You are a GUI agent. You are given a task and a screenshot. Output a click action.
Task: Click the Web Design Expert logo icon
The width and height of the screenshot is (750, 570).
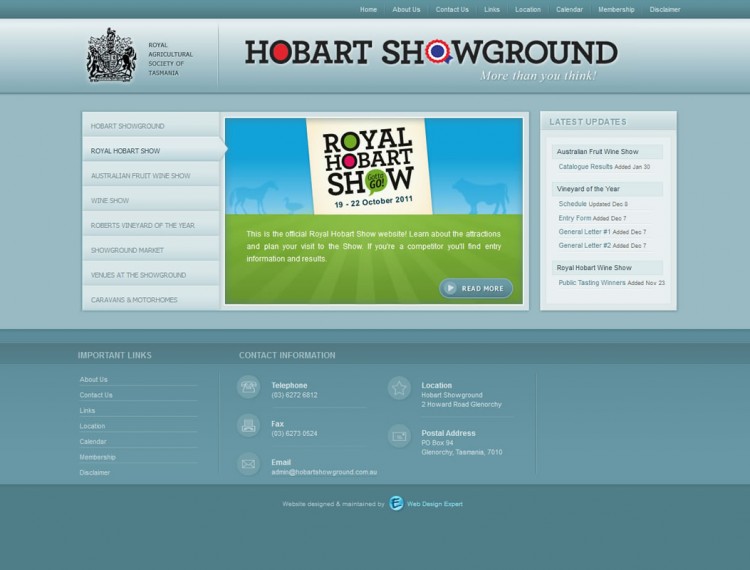coord(396,503)
